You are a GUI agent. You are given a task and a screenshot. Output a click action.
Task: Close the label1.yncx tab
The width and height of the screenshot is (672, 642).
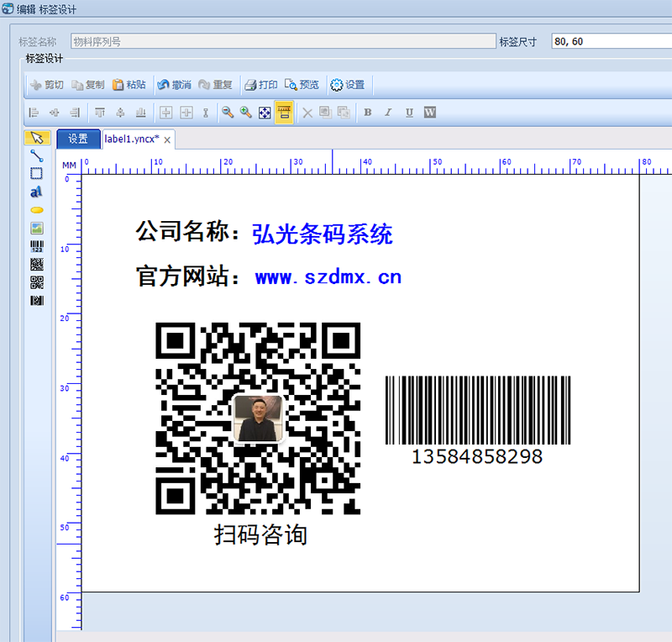pos(167,139)
